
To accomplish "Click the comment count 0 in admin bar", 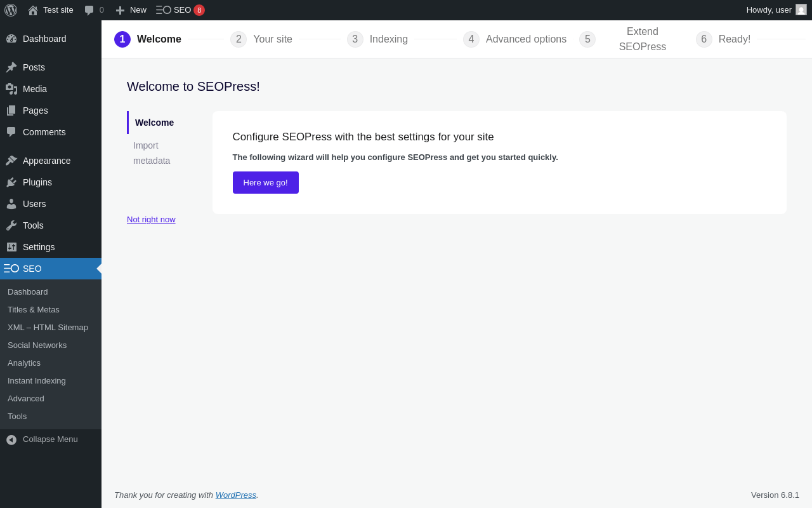I will pos(101,10).
